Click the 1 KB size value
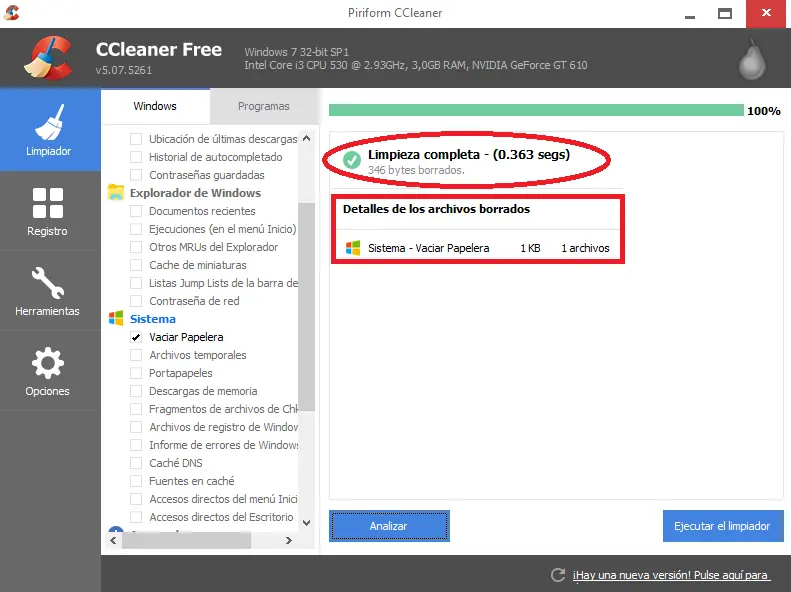This screenshot has width=791, height=592. coord(530,248)
